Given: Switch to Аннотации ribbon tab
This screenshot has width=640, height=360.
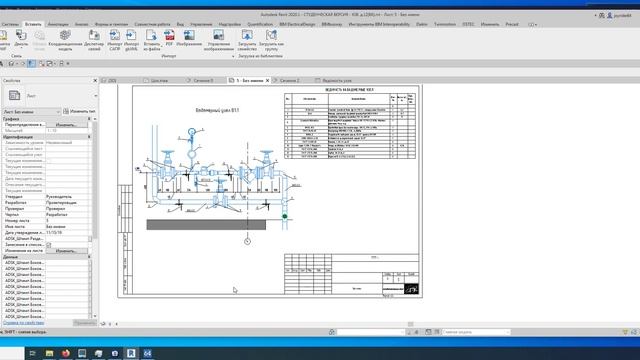Looking at the screenshot, I should tap(58, 24).
